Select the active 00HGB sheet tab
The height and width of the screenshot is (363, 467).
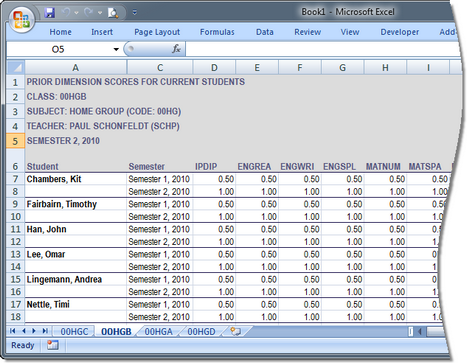(116, 332)
